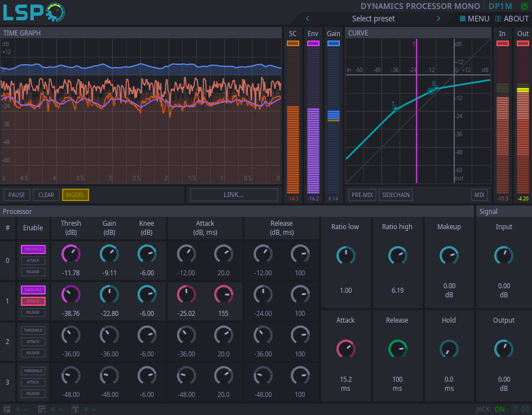Image resolution: width=532 pixels, height=415 pixels.
Task: Click the window icon beside ABOUT
Action: click(x=498, y=18)
